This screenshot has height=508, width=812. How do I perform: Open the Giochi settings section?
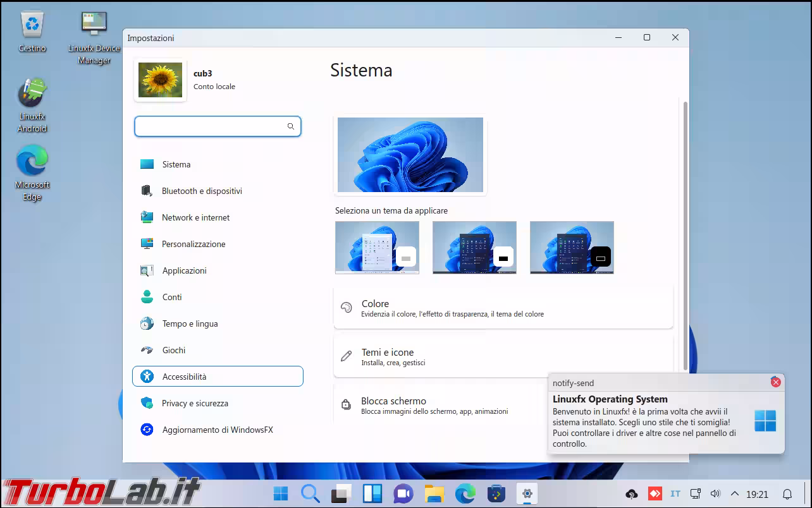click(173, 350)
